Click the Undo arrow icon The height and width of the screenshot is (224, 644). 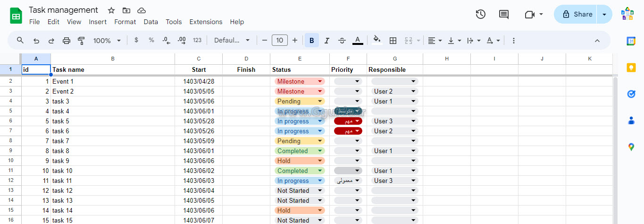pos(36,41)
